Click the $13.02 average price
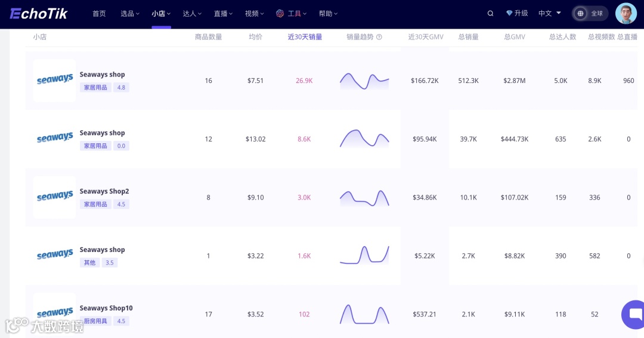Screen dimensions: 644x338 [x=255, y=139]
